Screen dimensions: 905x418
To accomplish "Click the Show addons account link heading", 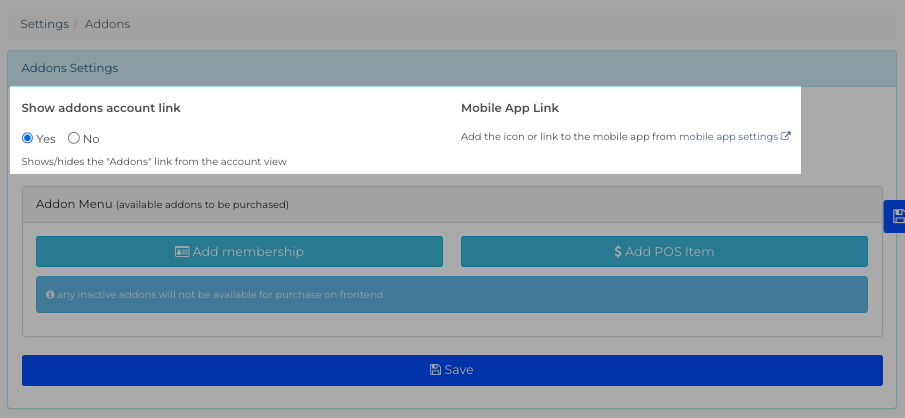I will (101, 108).
